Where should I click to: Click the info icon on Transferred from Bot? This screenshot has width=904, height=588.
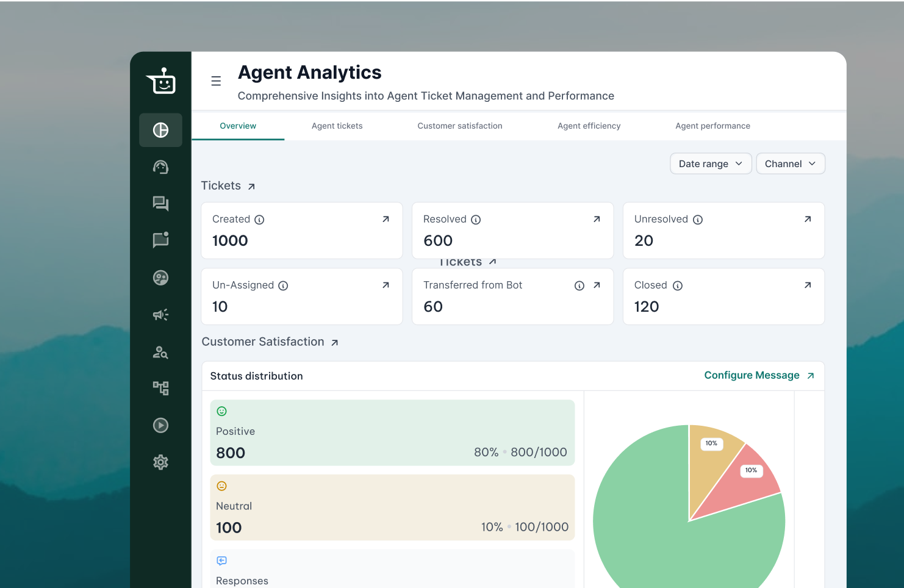(579, 285)
